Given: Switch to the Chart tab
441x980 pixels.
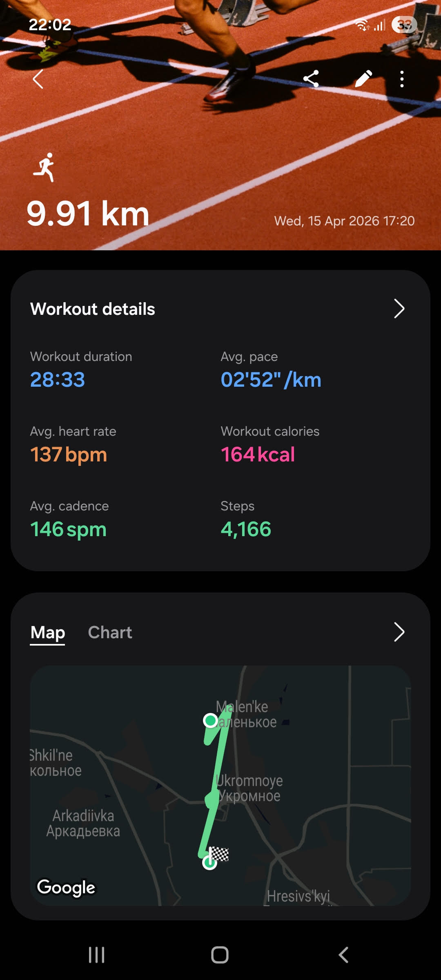Looking at the screenshot, I should coord(110,633).
